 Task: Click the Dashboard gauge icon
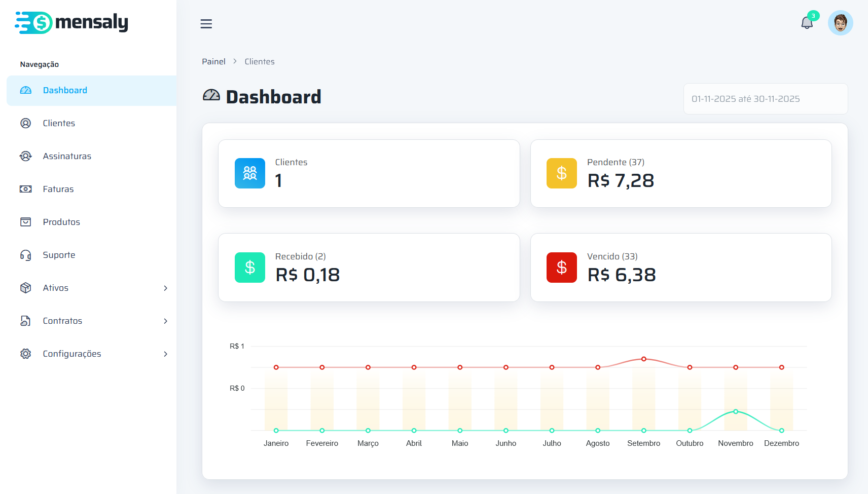point(25,90)
